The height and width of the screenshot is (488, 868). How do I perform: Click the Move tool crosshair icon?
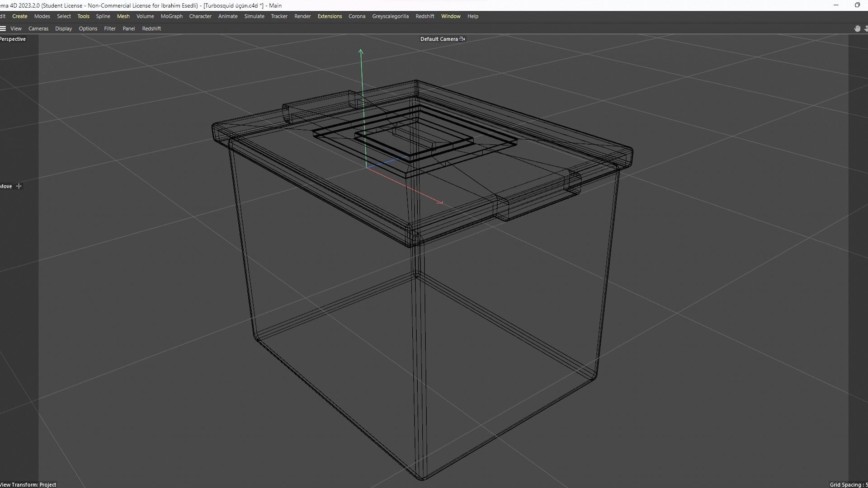[x=19, y=186]
